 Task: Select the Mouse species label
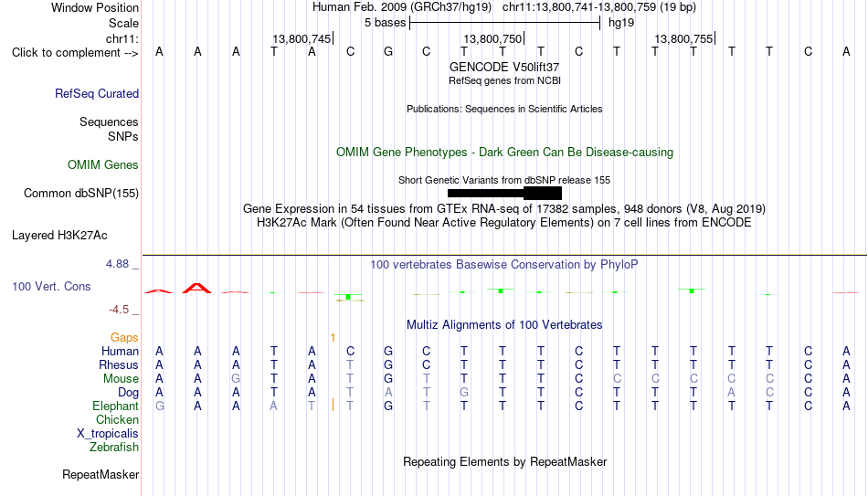pos(121,379)
